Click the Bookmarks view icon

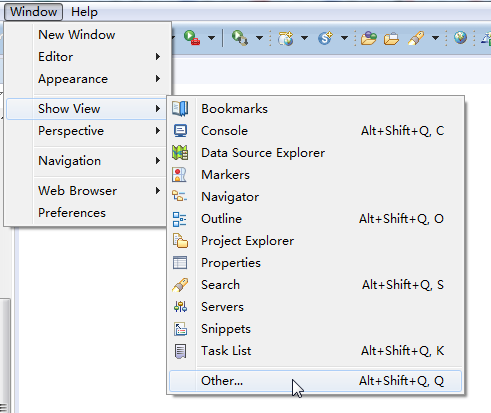tap(180, 109)
